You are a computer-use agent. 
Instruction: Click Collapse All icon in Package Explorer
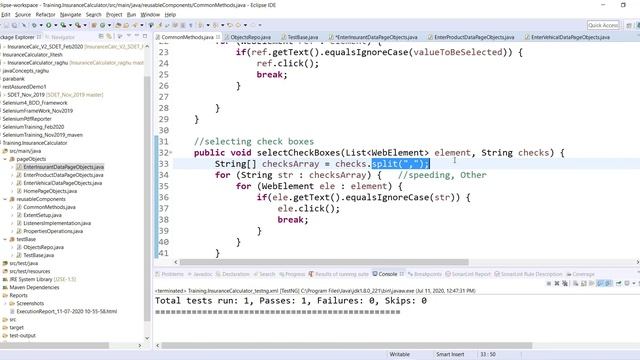tap(101, 37)
